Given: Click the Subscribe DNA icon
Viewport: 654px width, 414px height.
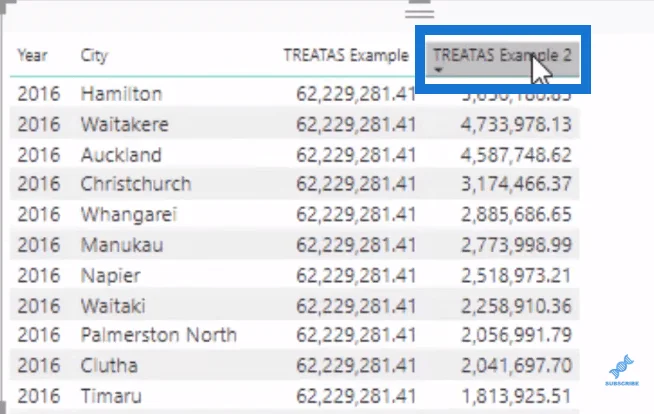Looking at the screenshot, I should (x=622, y=370).
